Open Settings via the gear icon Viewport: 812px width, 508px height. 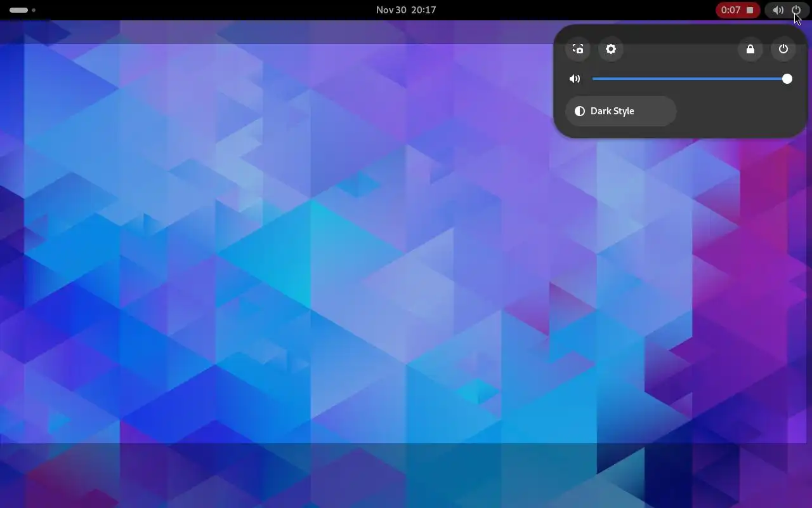611,49
